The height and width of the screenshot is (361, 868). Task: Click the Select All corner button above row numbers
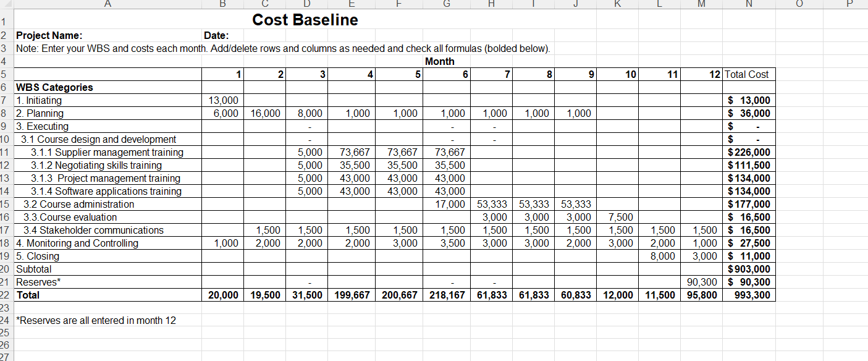tap(6, 4)
